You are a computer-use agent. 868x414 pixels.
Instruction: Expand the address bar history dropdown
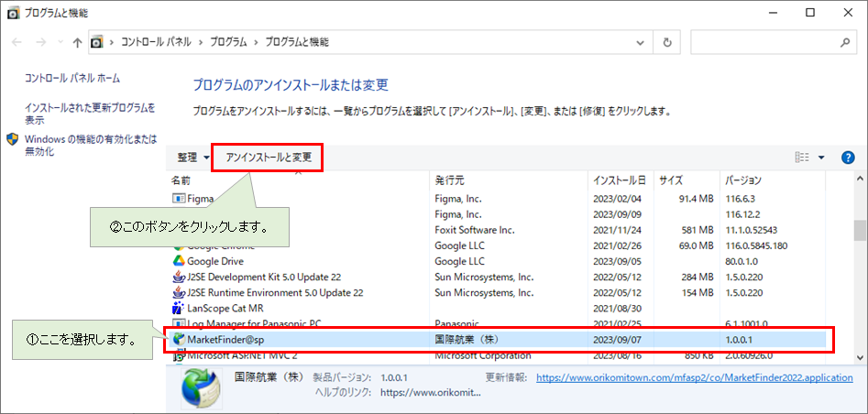coord(641,43)
